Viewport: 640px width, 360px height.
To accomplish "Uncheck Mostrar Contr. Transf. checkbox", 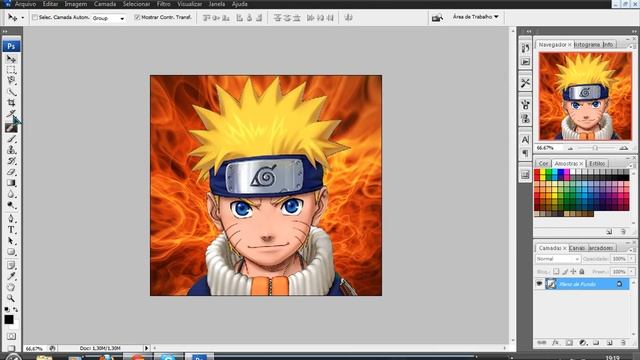I will tap(137, 18).
